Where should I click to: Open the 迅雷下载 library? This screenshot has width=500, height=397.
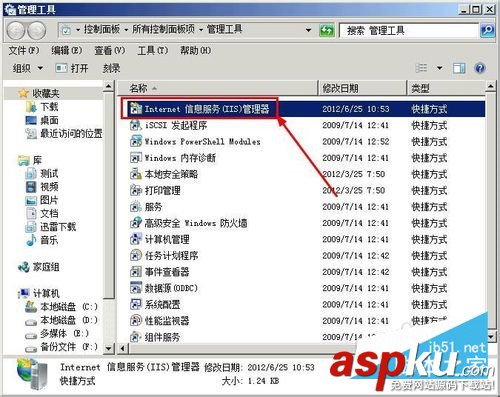(x=58, y=227)
